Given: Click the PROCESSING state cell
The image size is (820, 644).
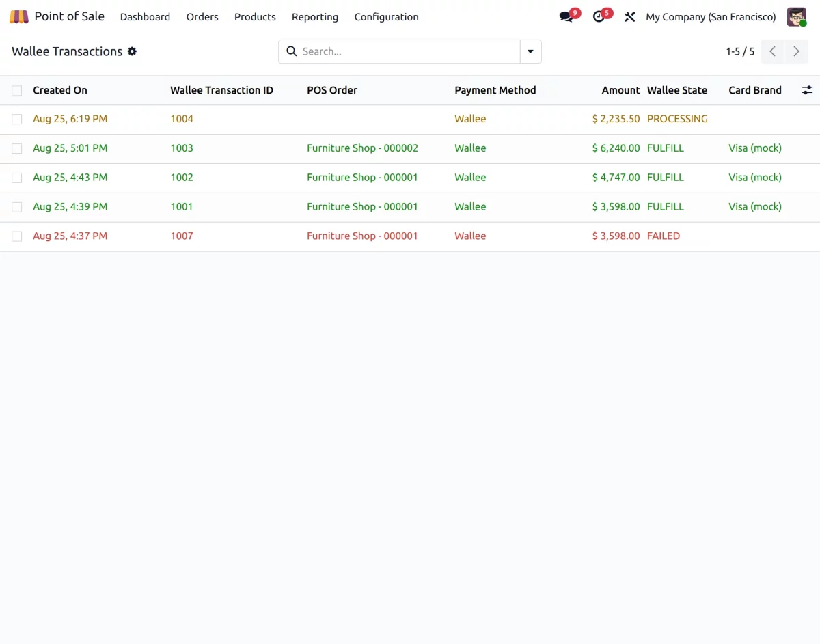Looking at the screenshot, I should [677, 119].
